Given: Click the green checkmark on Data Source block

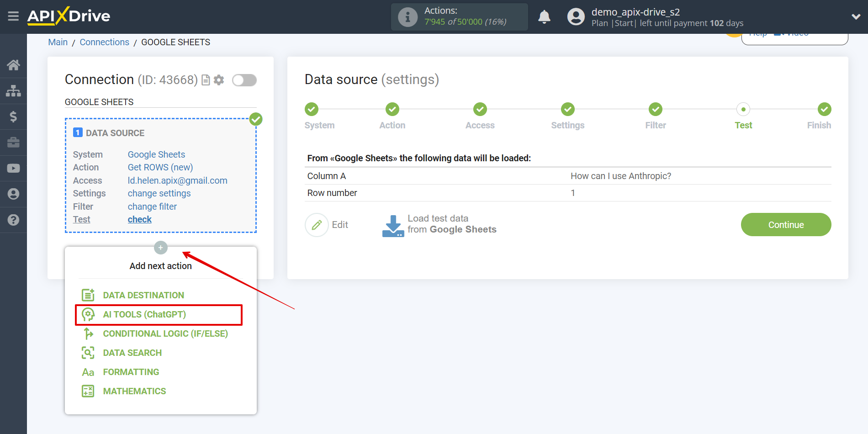Looking at the screenshot, I should tap(256, 119).
